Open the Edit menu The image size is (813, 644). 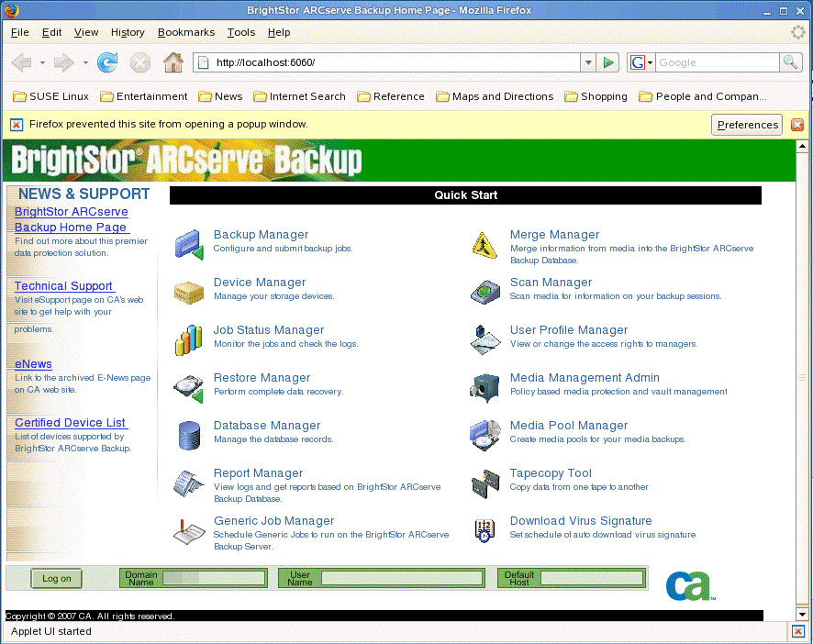point(52,32)
